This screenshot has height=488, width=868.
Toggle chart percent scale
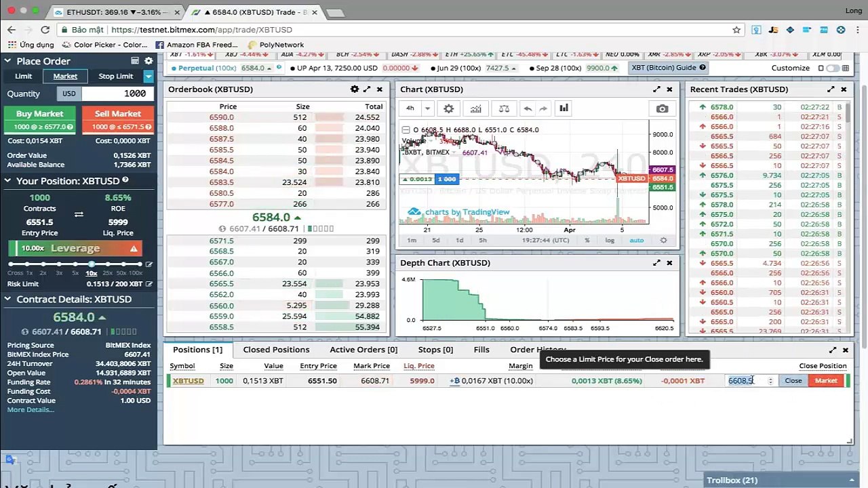click(x=587, y=241)
